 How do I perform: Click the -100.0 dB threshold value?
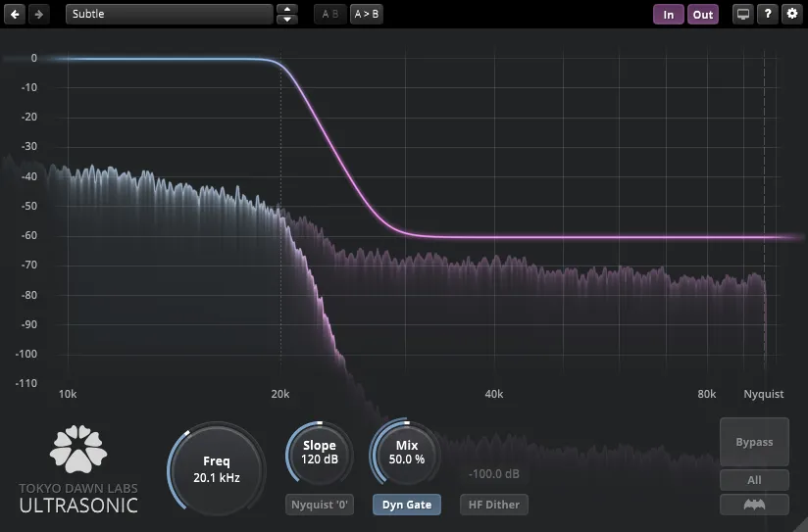coord(493,474)
